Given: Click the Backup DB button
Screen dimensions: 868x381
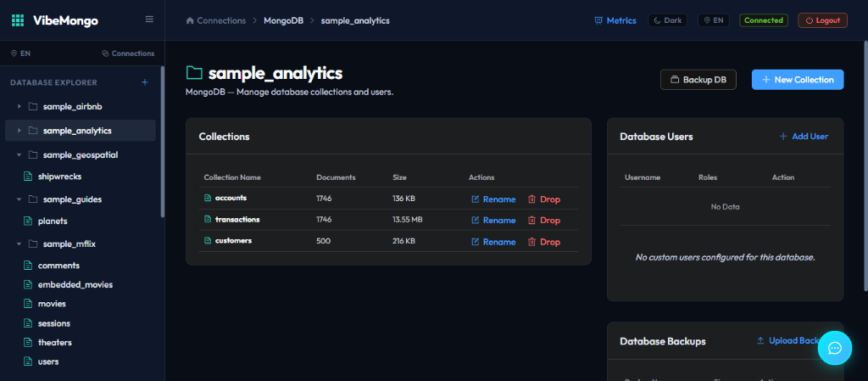Looking at the screenshot, I should coord(698,80).
